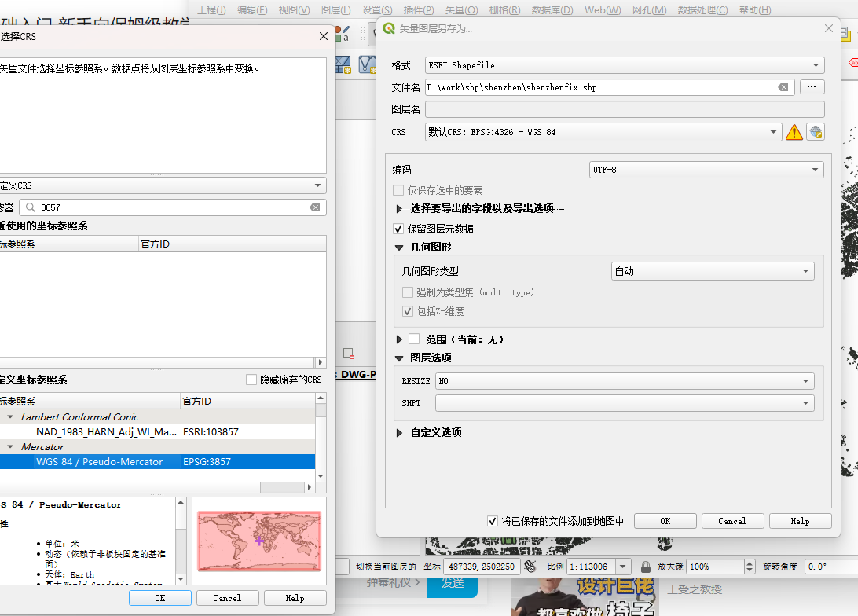Clear the 3857 CRS filter search box
The height and width of the screenshot is (616, 858).
click(x=314, y=207)
